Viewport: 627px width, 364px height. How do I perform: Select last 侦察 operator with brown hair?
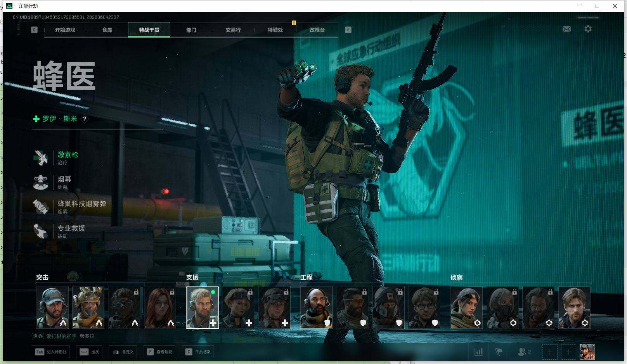tap(574, 307)
